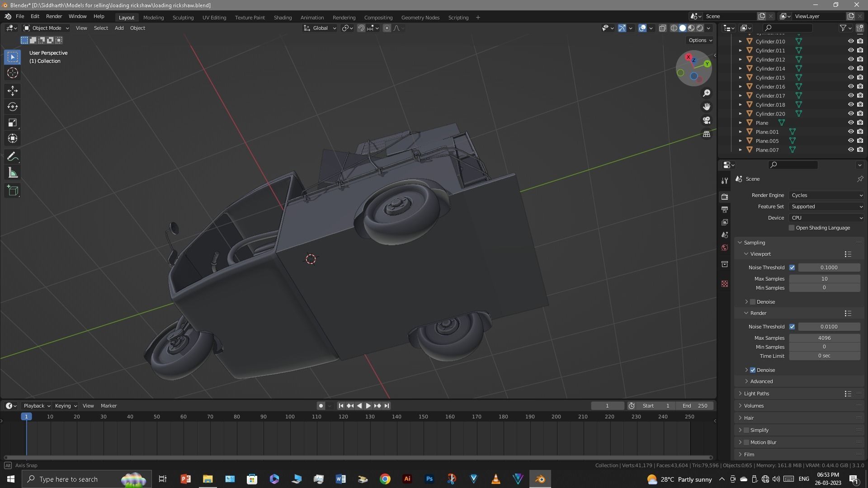The width and height of the screenshot is (868, 488).
Task: Select the Cursor tool in toolbar
Action: pos(13,73)
